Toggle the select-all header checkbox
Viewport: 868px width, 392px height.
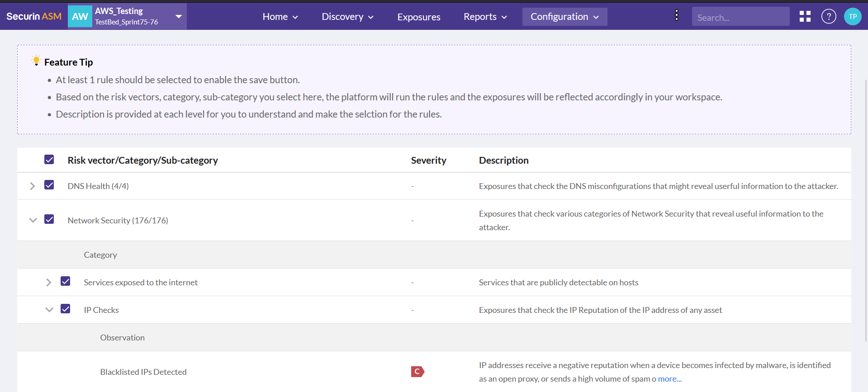(x=49, y=160)
